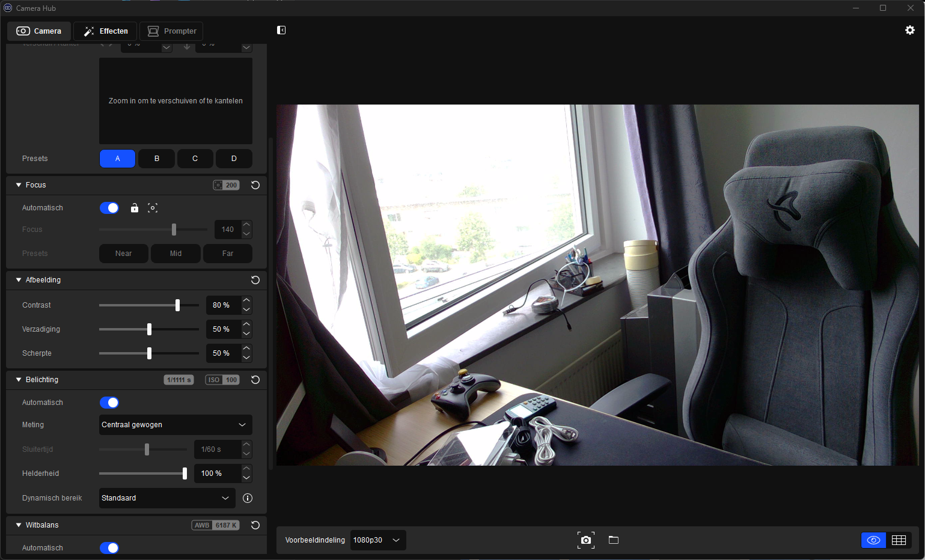Click the Focus 140 value field
The width and height of the screenshot is (925, 560).
point(228,230)
